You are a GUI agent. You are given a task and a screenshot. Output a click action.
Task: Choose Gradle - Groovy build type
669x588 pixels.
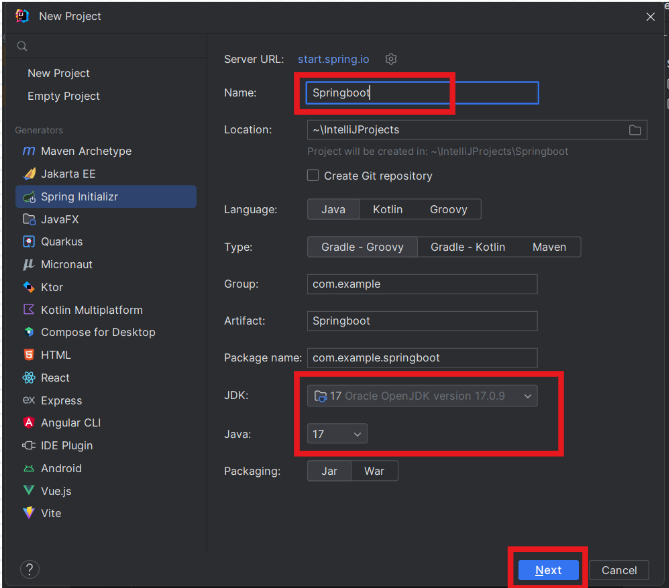point(362,247)
